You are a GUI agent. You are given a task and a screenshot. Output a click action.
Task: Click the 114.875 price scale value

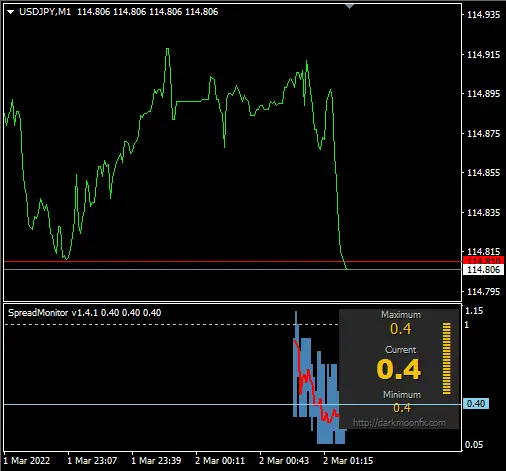pos(483,134)
